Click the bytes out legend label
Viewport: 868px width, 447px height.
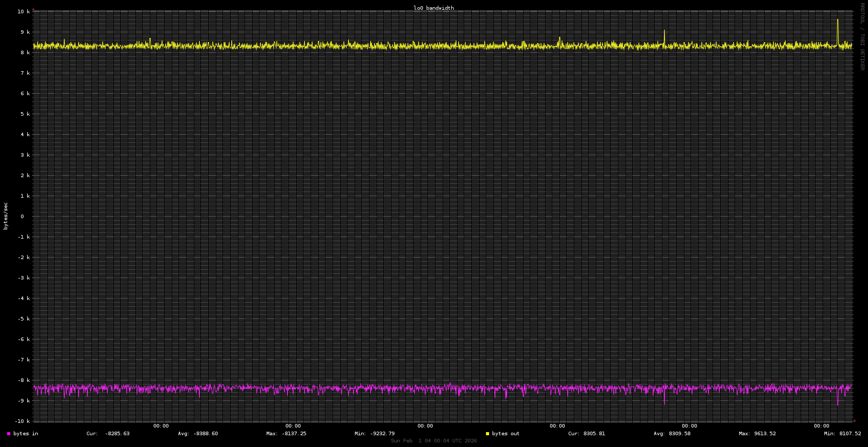[x=505, y=434]
